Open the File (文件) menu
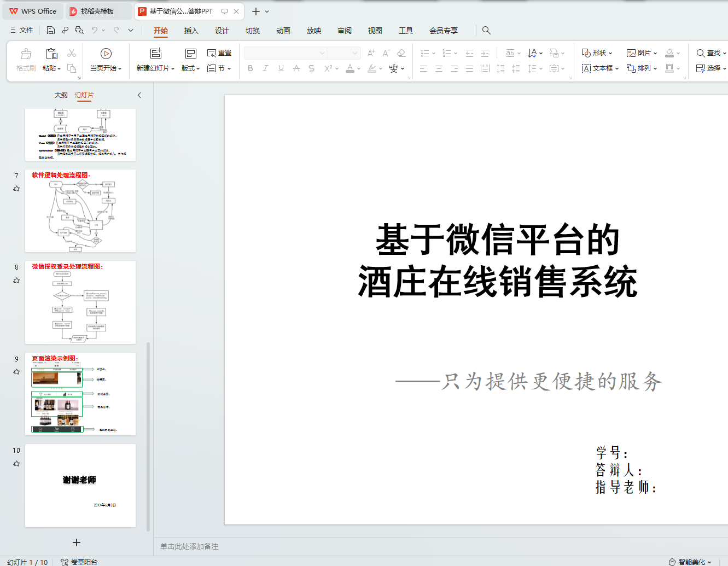The height and width of the screenshot is (566, 728). (x=22, y=30)
